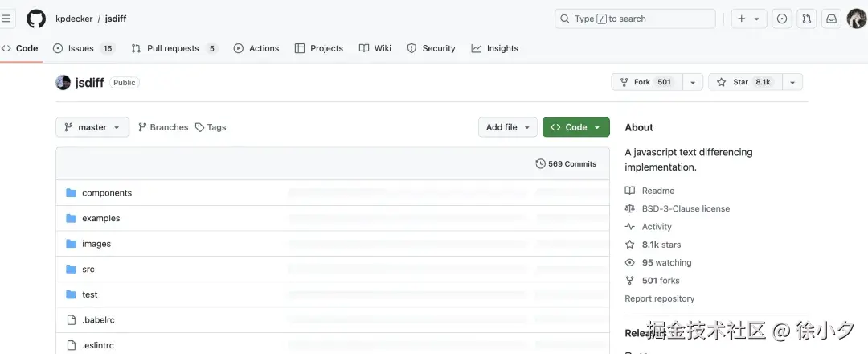Click the GitHub logo icon
Viewport: 868px width, 354px height.
pos(36,19)
